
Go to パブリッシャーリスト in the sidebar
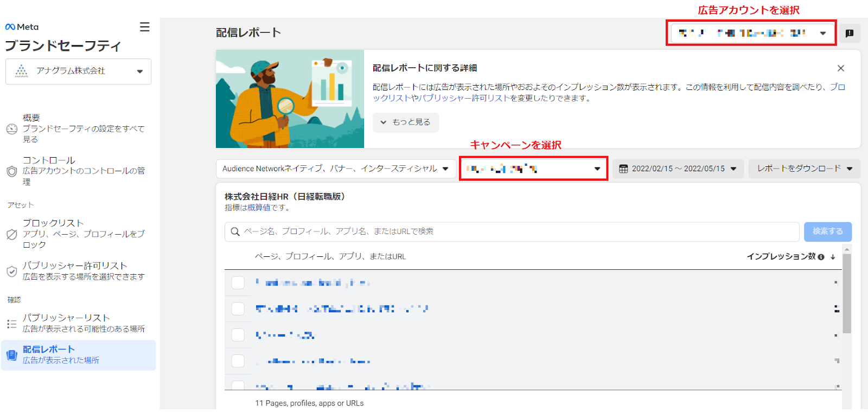[78, 323]
